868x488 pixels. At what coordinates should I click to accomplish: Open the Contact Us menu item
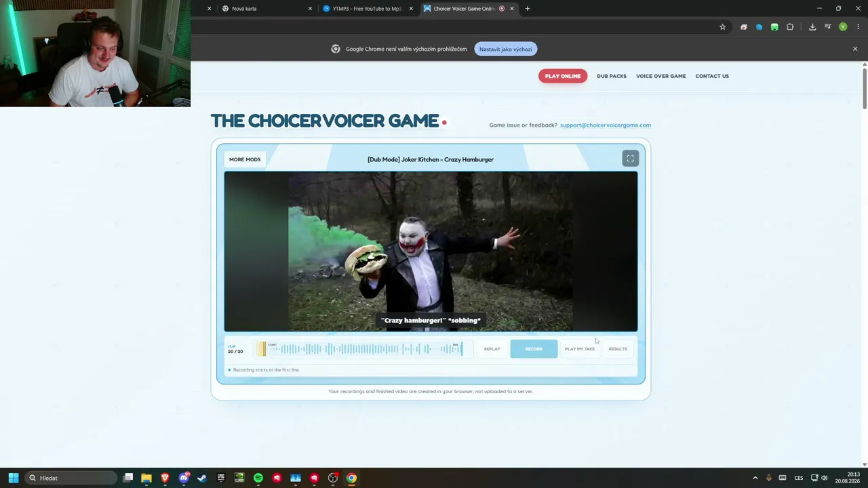(x=712, y=76)
